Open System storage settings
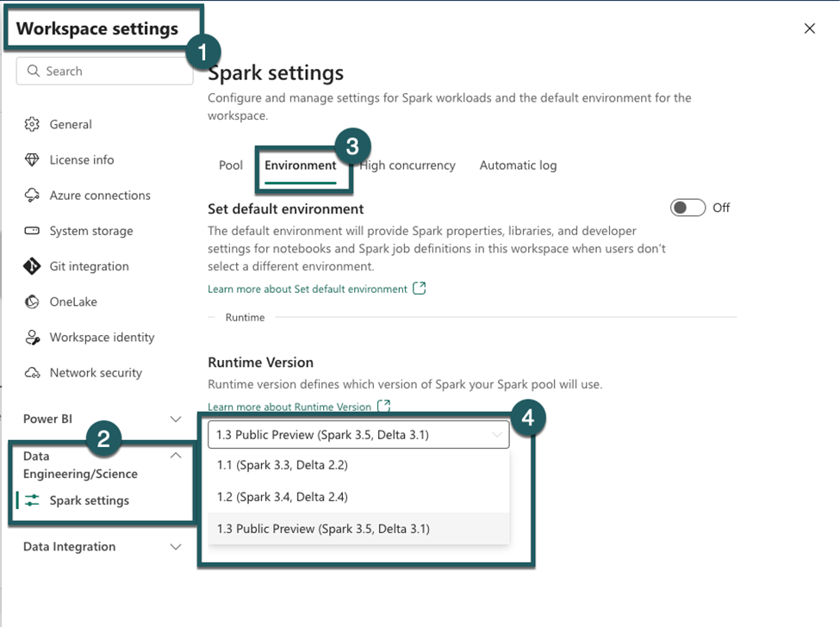 pos(91,231)
